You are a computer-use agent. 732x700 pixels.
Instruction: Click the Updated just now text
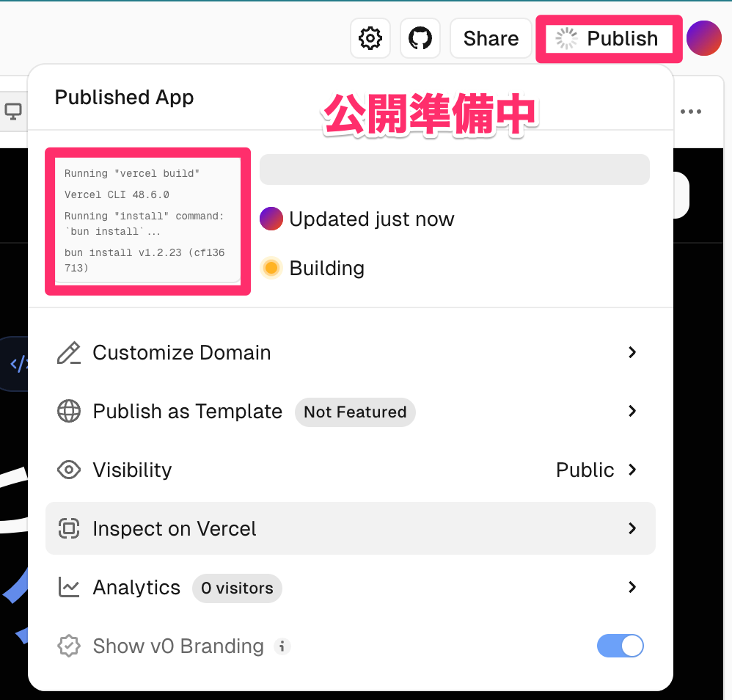372,219
